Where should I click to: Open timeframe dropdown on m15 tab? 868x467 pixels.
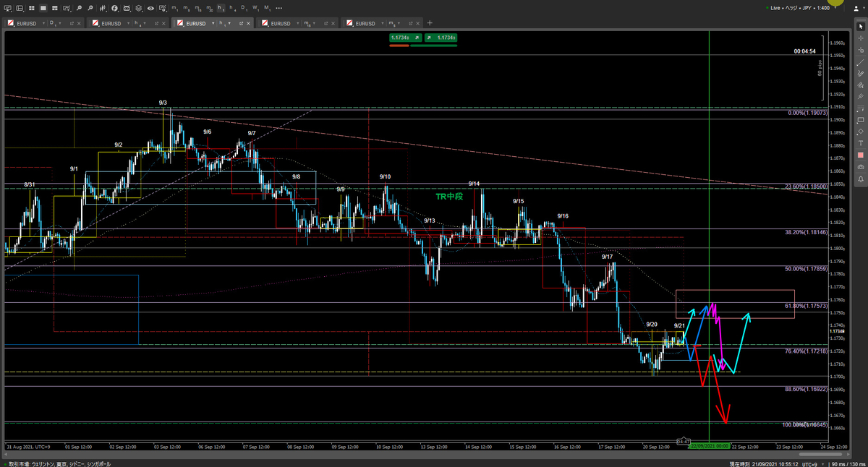click(313, 24)
